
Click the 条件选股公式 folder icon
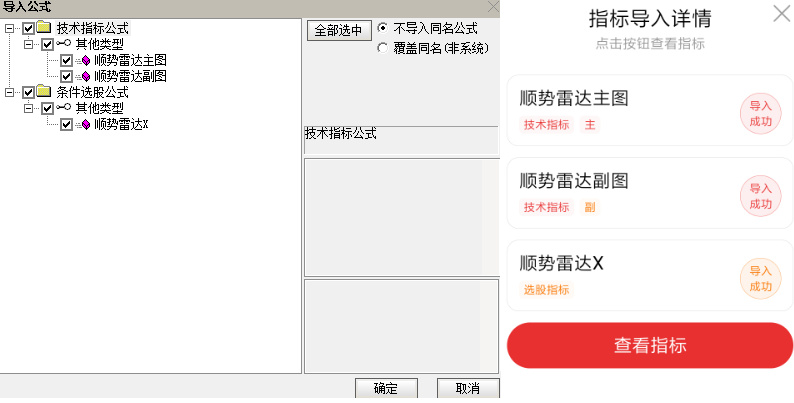click(x=44, y=92)
